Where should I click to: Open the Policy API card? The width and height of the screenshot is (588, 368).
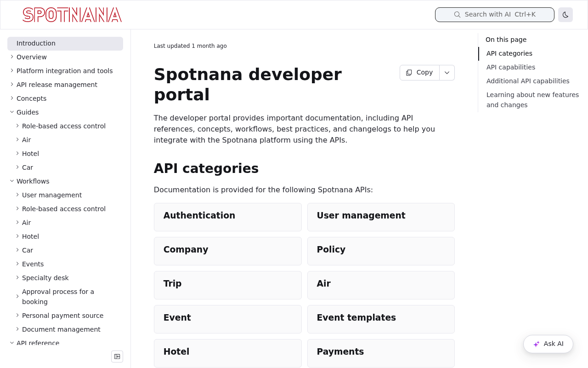coord(381,251)
